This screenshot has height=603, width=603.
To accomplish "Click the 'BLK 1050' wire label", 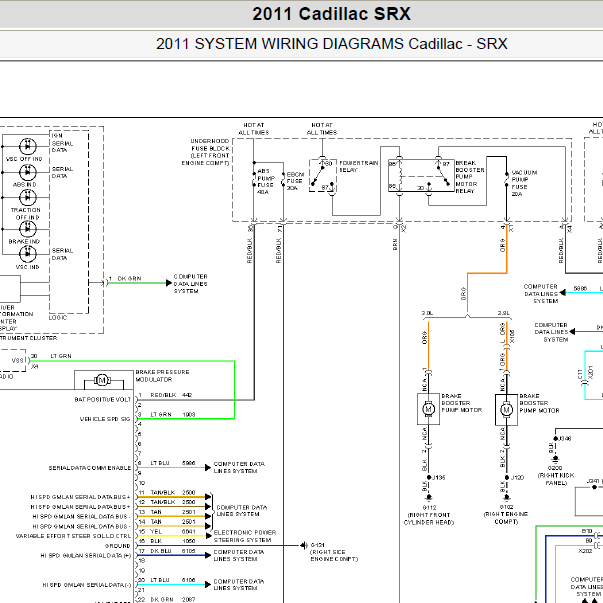I will pyautogui.click(x=173, y=541).
